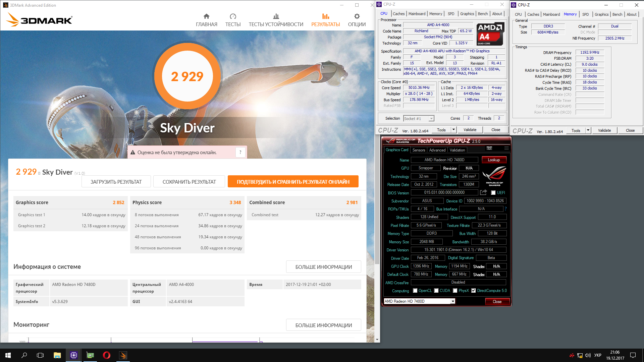Toggle OpenCL checkbox in GPU-Z
Screen dimensions: 644x362
coord(415,291)
